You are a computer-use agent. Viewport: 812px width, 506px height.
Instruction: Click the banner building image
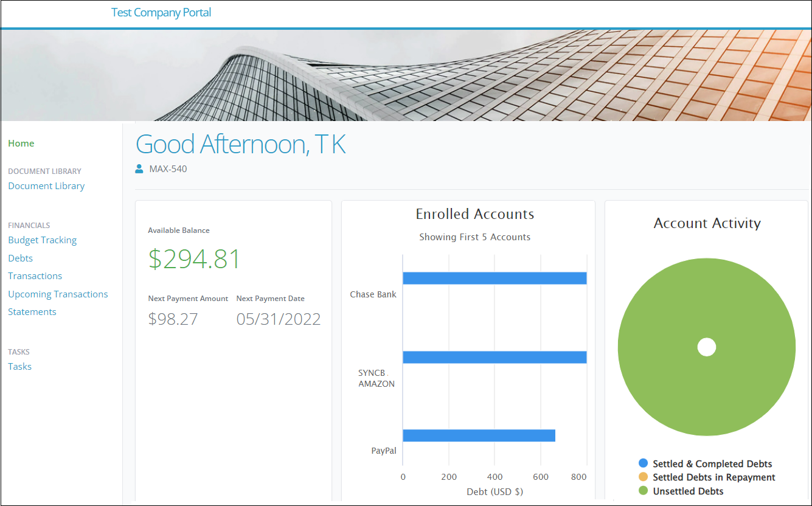(x=406, y=75)
